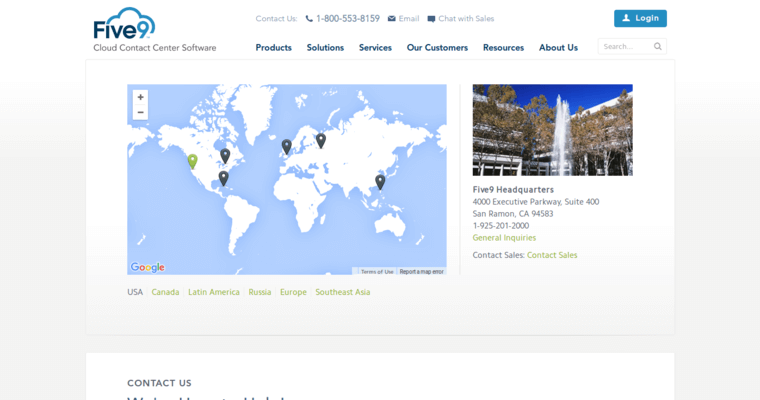760x400 pixels.
Task: Click the green headquarters map pin
Action: 192,160
